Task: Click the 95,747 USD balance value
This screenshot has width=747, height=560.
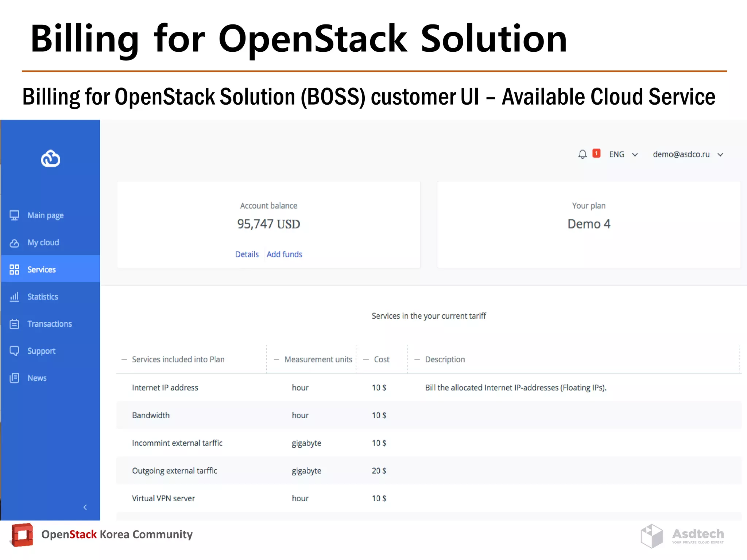Action: pos(269,224)
